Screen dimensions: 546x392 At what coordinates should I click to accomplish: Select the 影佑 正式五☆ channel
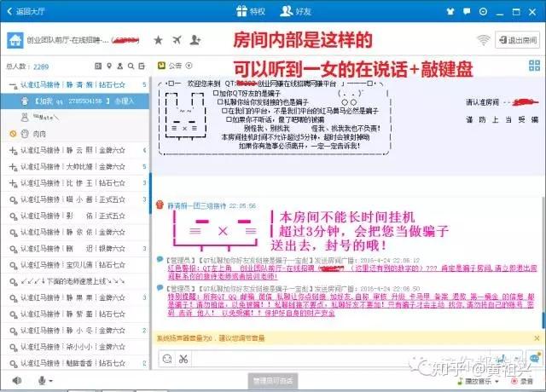point(75,216)
